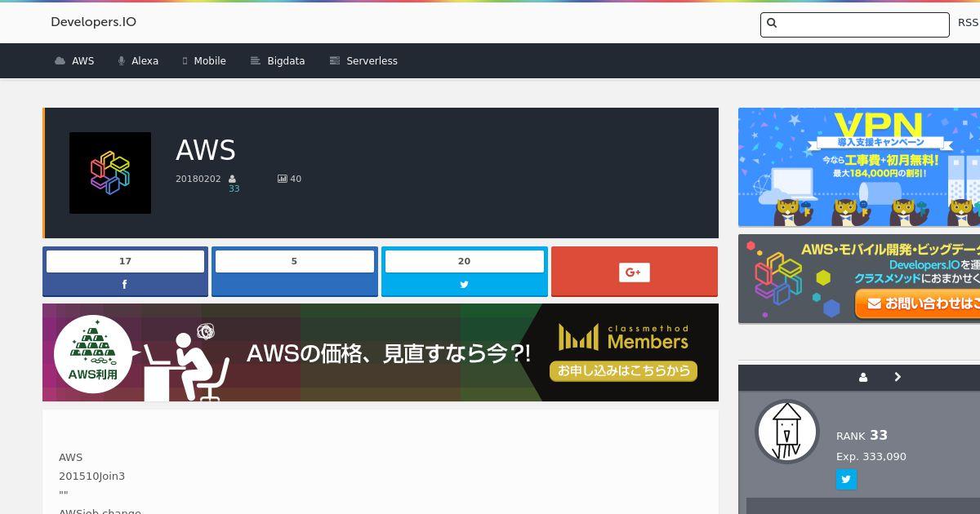Click the Facebook f icon
980x514 pixels.
[x=125, y=285]
